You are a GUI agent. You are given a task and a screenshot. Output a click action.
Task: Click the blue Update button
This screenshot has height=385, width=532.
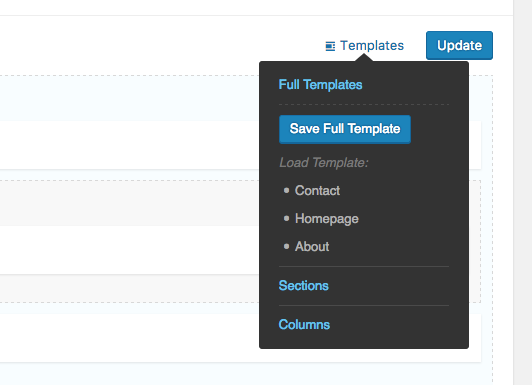pos(459,45)
